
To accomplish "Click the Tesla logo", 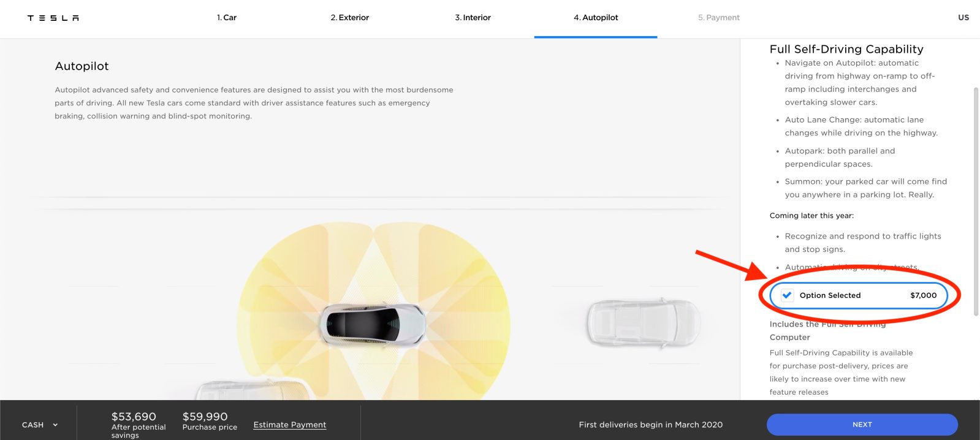I will coord(53,18).
